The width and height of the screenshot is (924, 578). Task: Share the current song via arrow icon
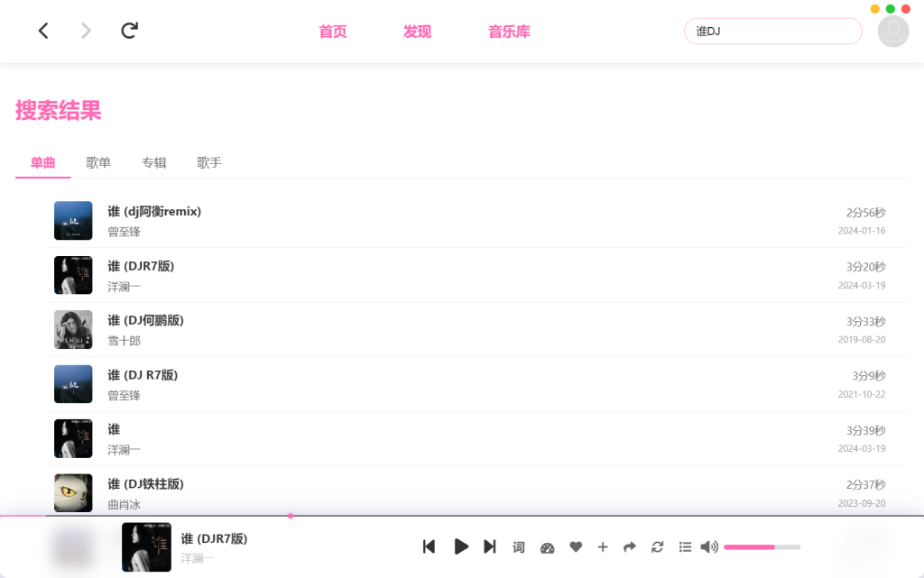630,547
